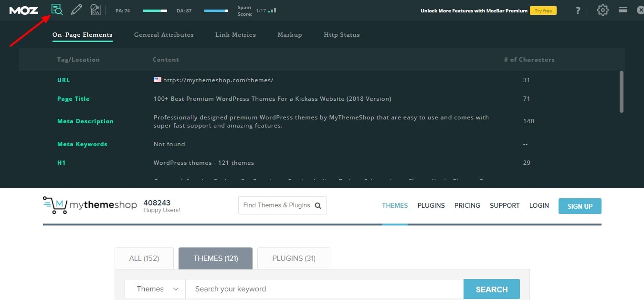Screen dimensions: 644x300
Task: Dock the MozBar using the bar icon
Action: [x=623, y=10]
